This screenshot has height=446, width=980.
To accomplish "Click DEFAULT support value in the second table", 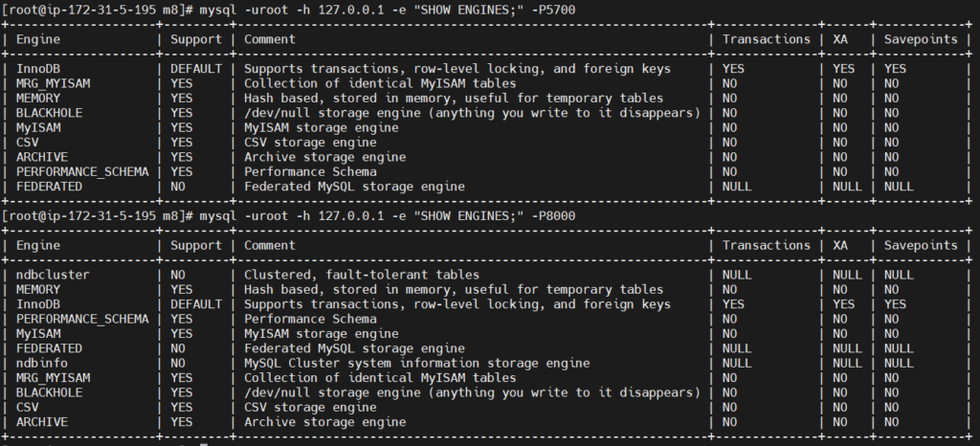I will (196, 304).
